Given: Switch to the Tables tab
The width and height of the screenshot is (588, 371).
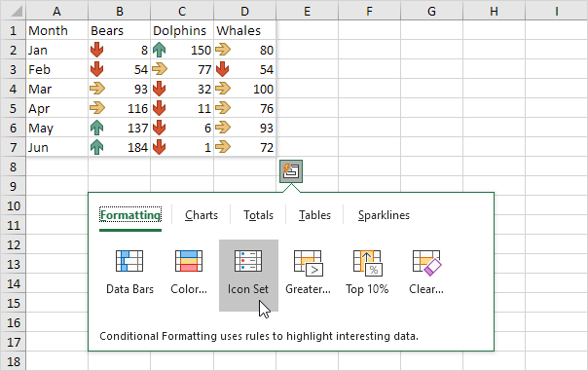Looking at the screenshot, I should [314, 215].
